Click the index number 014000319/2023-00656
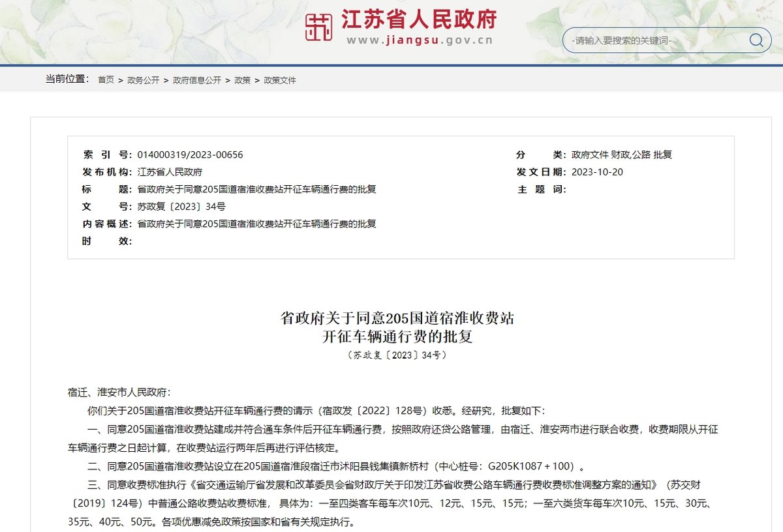This screenshot has width=783, height=532. (x=190, y=155)
